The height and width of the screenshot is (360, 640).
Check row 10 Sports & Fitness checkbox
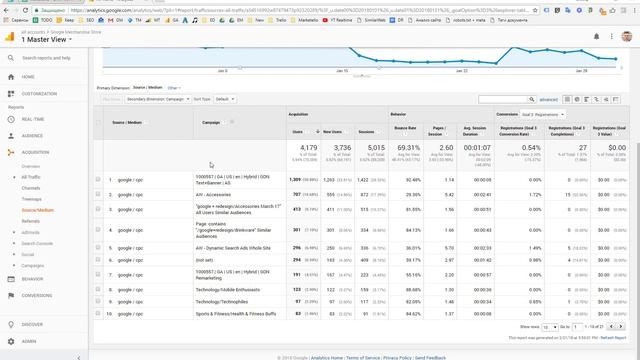tap(98, 313)
